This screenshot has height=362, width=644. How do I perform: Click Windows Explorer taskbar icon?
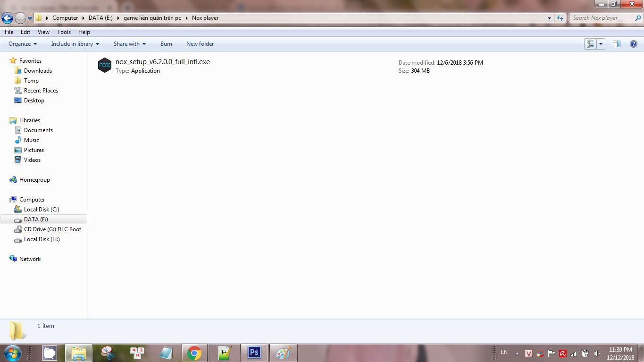click(78, 353)
